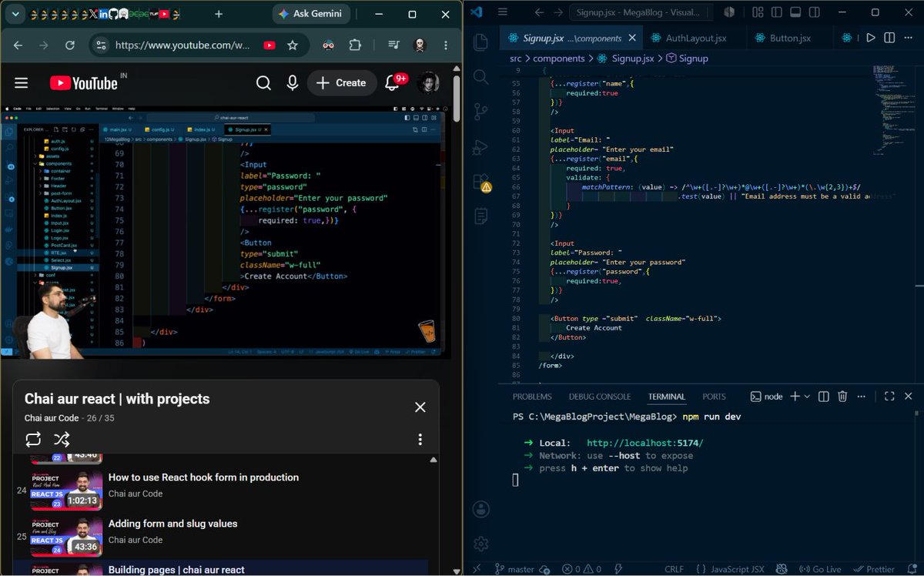The height and width of the screenshot is (576, 924).
Task: Open components breadcrumb in VS Code
Action: click(x=558, y=58)
